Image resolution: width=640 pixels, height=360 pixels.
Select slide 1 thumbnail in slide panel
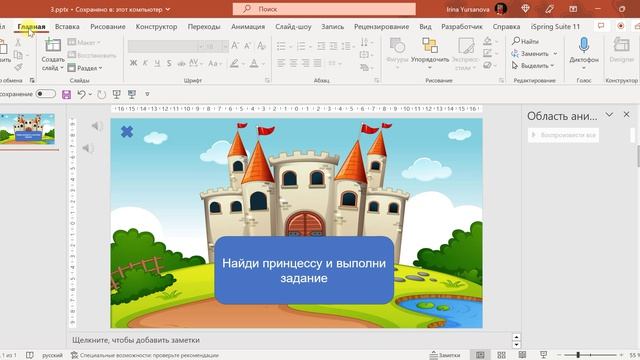click(x=27, y=129)
